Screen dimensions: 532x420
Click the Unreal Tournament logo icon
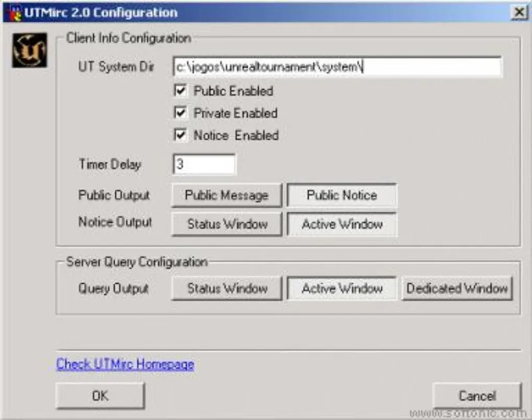pos(29,51)
